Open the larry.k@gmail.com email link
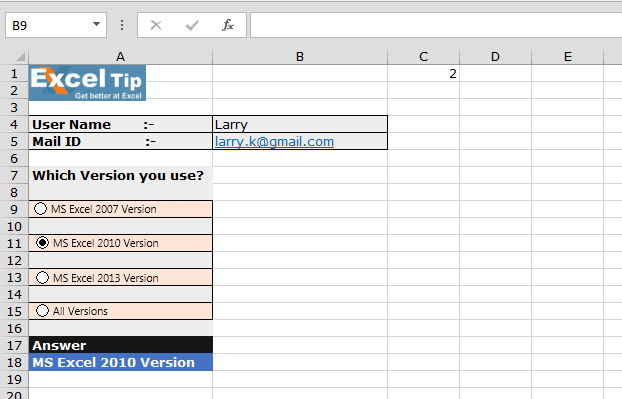The image size is (622, 399). pyautogui.click(x=274, y=142)
